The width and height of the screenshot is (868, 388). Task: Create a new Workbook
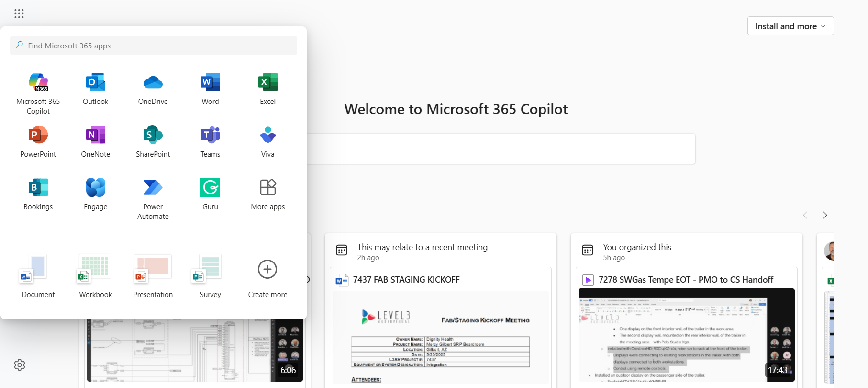(95, 276)
